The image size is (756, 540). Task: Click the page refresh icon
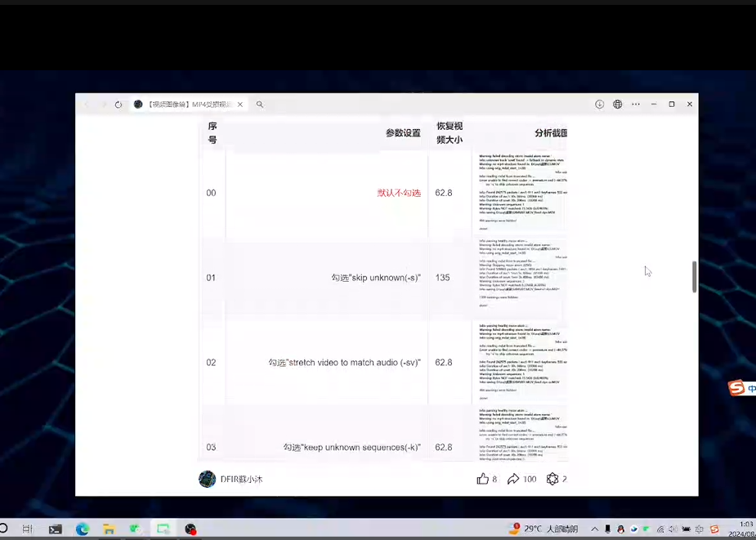click(119, 105)
